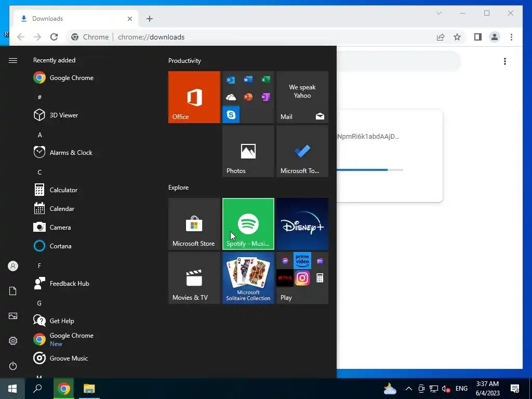Open Pictures from Start sidebar

coord(13,316)
